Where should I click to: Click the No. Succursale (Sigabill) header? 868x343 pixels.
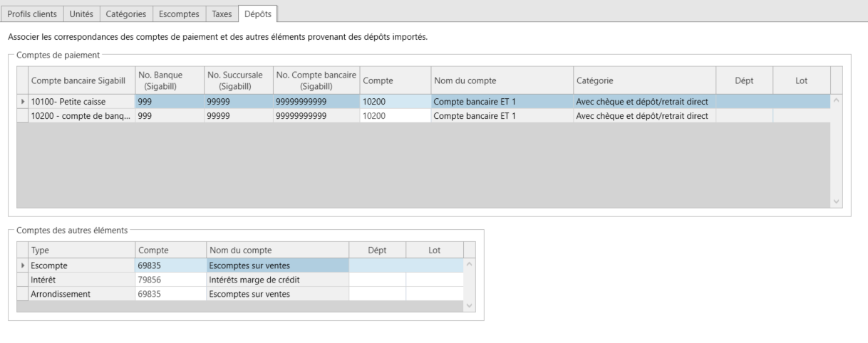click(239, 81)
